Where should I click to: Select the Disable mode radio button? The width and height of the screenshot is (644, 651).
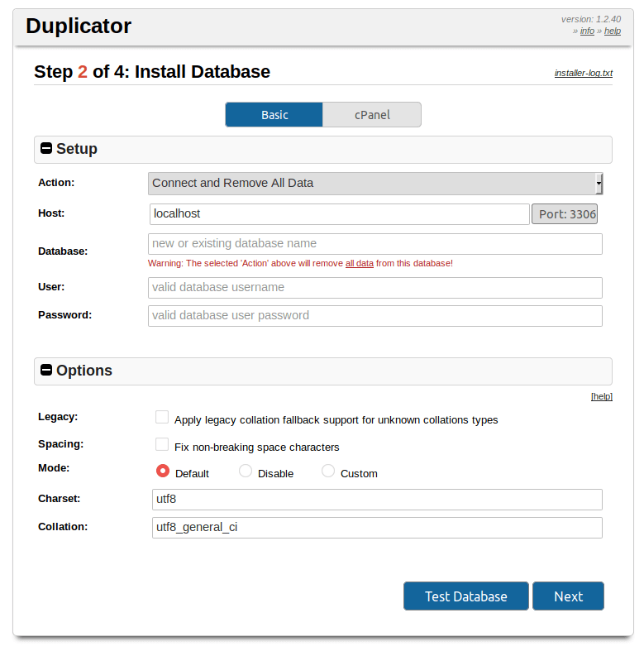(246, 471)
